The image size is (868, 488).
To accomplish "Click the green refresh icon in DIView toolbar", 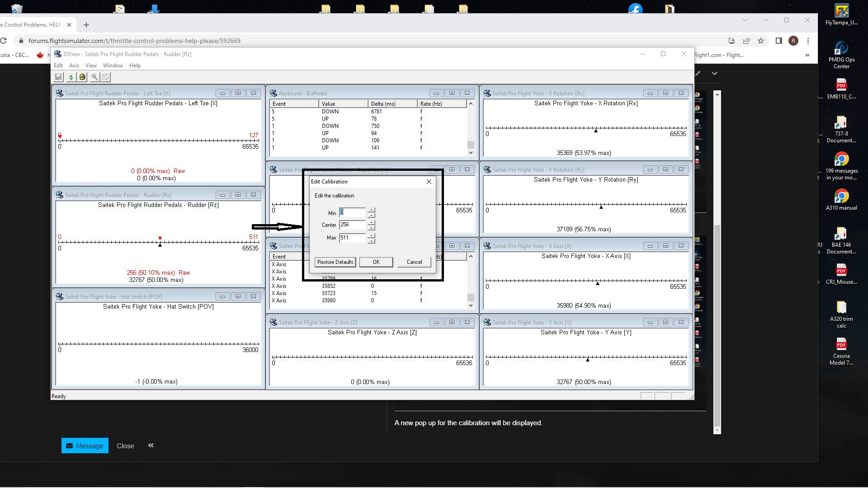I will pos(71,77).
